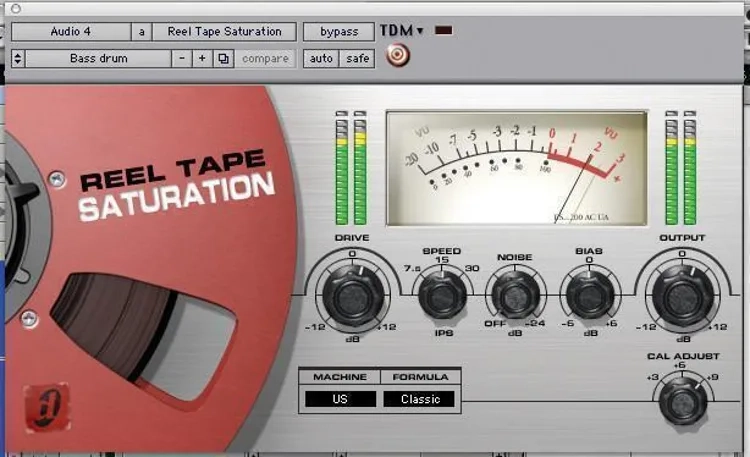Viewport: 750px width, 457px height.
Task: Open the Formula selector showing Classic
Action: point(420,399)
